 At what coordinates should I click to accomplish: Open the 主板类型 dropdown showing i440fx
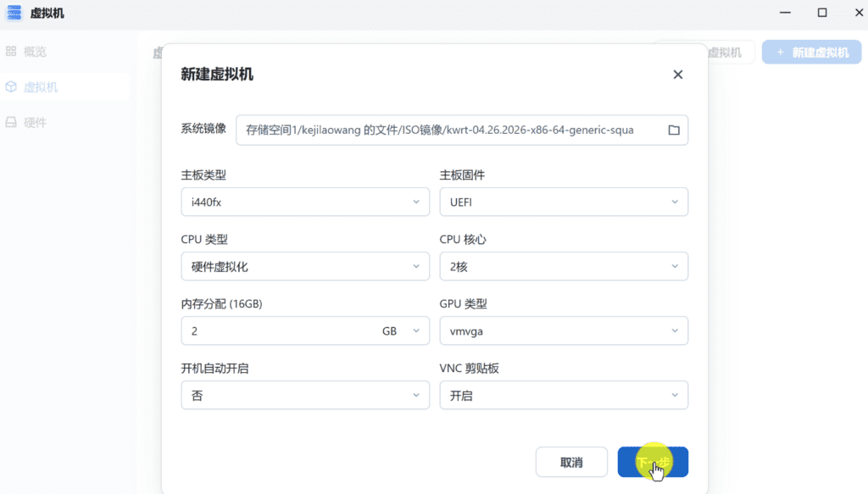[x=305, y=202]
